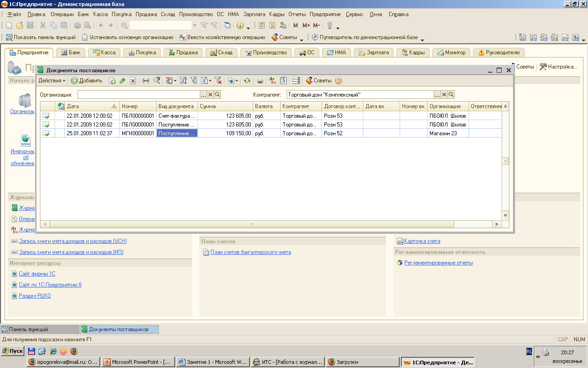This screenshot has height=368, width=588.
Task: Click the green refresh icon in documents toolbar
Action: tap(247, 80)
